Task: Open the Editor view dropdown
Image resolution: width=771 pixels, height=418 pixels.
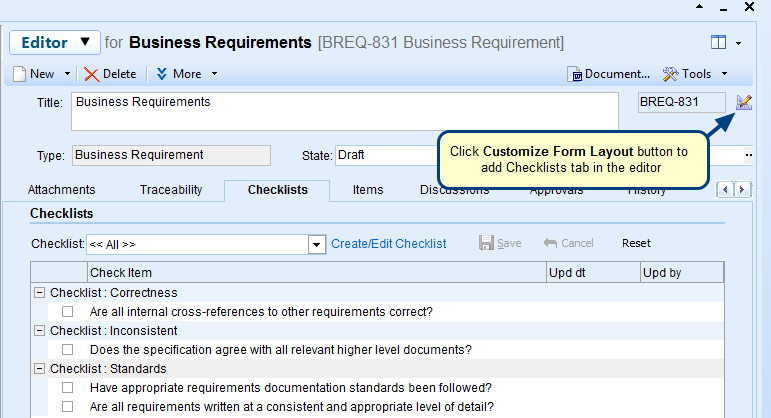Action: pos(55,43)
